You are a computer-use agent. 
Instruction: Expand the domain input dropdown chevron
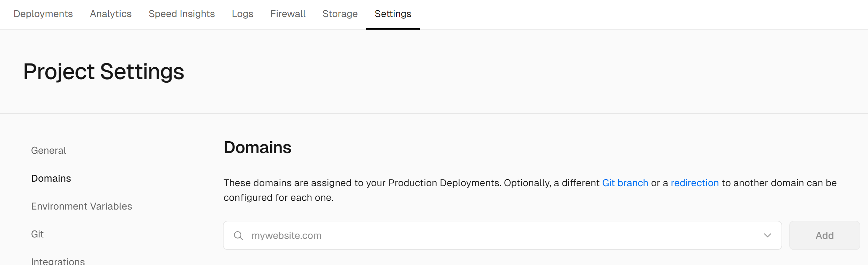pos(767,236)
